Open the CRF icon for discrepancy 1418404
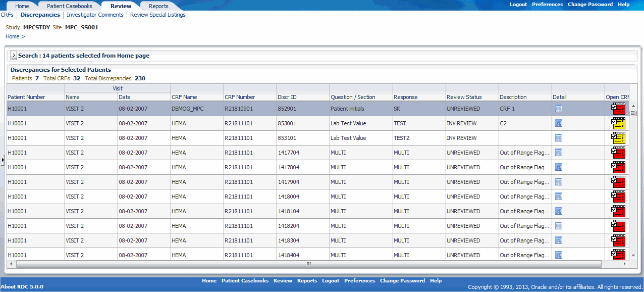The image size is (644, 292). (x=618, y=255)
